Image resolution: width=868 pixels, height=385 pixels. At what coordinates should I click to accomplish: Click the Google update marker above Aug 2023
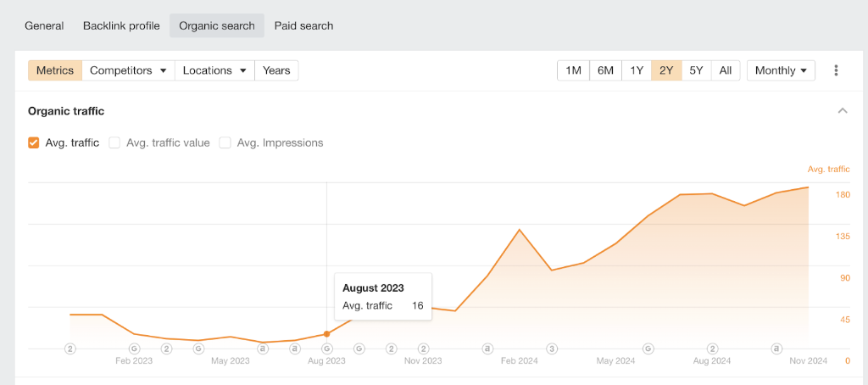click(x=326, y=349)
